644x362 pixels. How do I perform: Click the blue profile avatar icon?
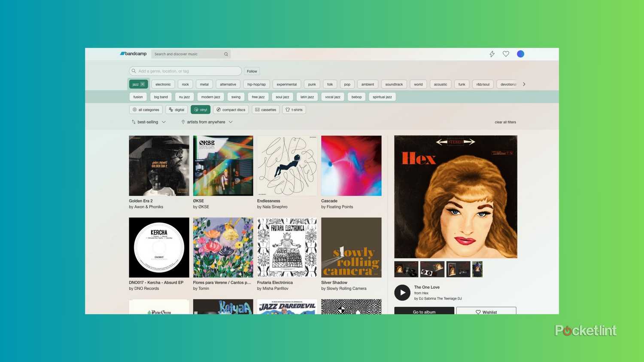click(x=520, y=54)
